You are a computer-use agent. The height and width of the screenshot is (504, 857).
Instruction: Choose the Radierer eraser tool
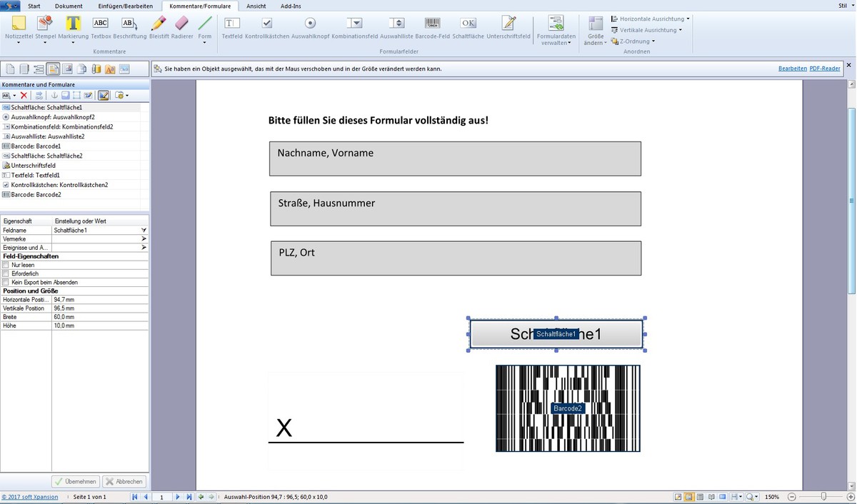click(182, 26)
